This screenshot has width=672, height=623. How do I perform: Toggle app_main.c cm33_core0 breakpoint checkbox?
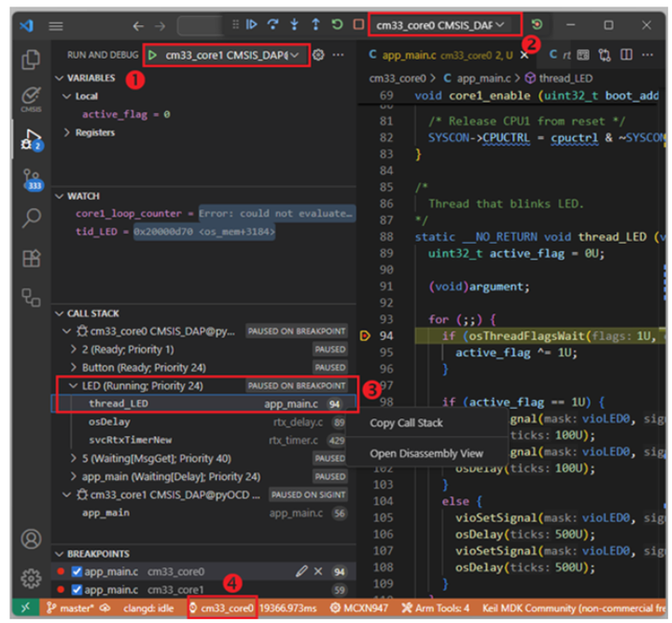coord(77,572)
